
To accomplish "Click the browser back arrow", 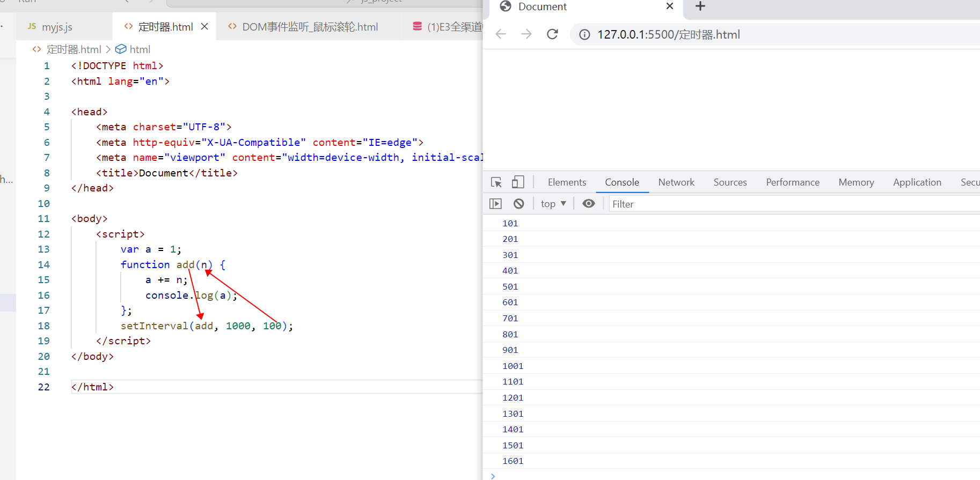I will 501,34.
